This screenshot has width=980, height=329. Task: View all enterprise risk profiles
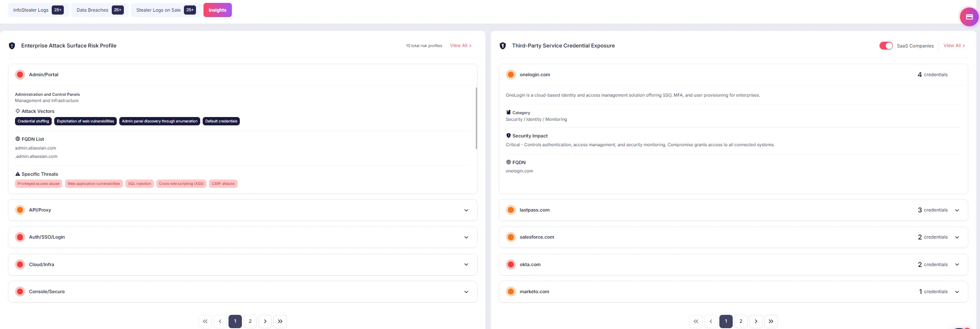tap(461, 46)
